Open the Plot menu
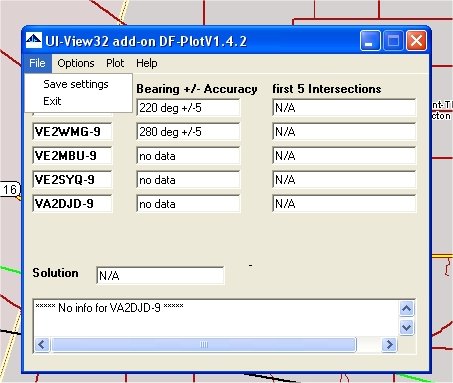This screenshot has height=383, width=453. point(115,63)
